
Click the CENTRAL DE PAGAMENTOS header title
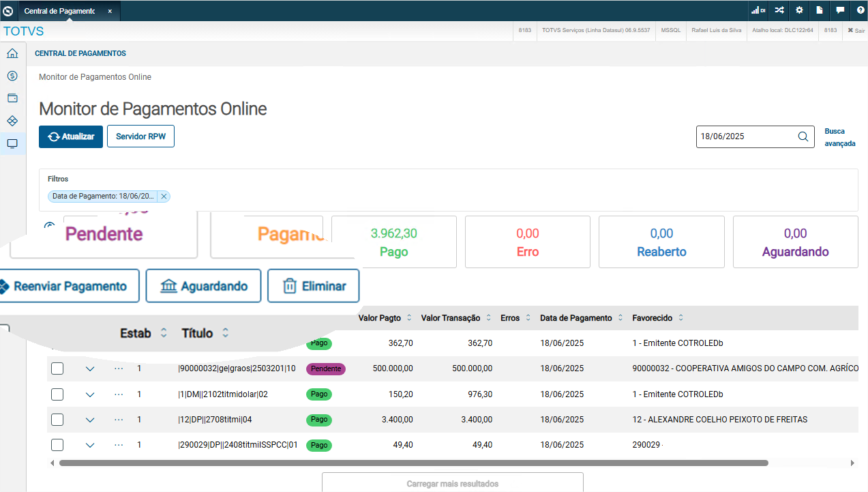pyautogui.click(x=80, y=53)
